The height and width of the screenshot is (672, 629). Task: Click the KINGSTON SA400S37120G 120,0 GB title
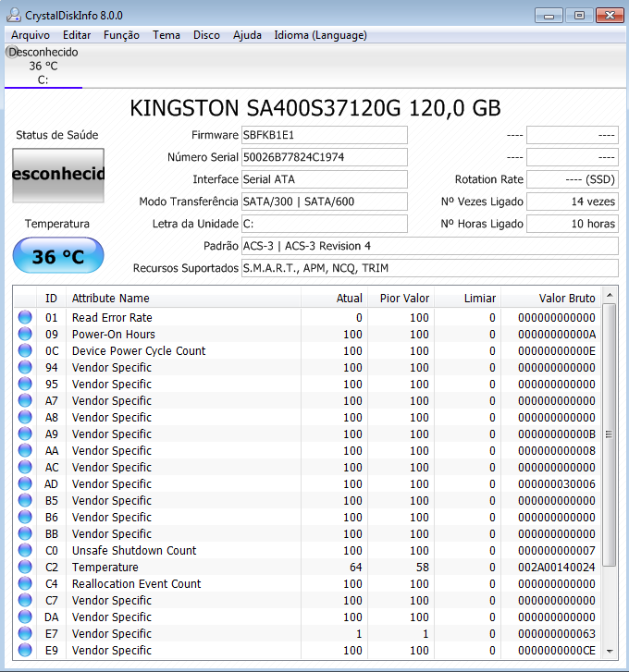click(x=315, y=107)
